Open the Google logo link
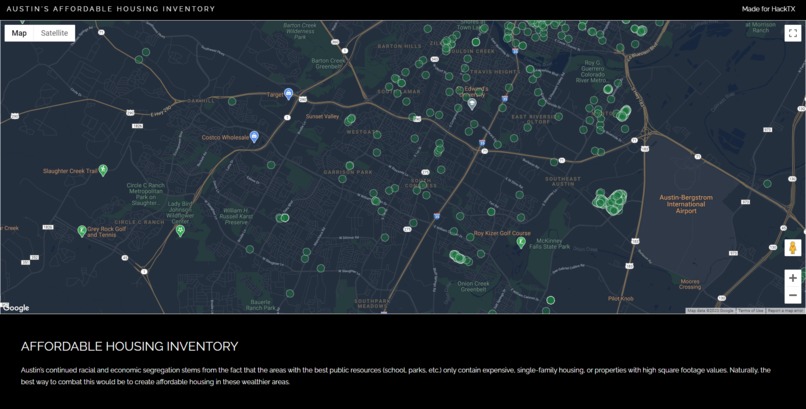 [16, 308]
